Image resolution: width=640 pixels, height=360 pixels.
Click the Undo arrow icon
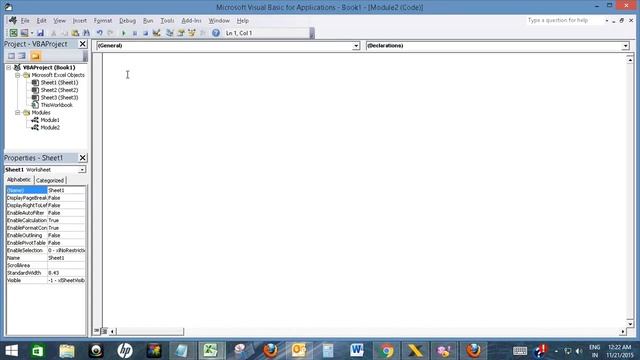(99, 33)
